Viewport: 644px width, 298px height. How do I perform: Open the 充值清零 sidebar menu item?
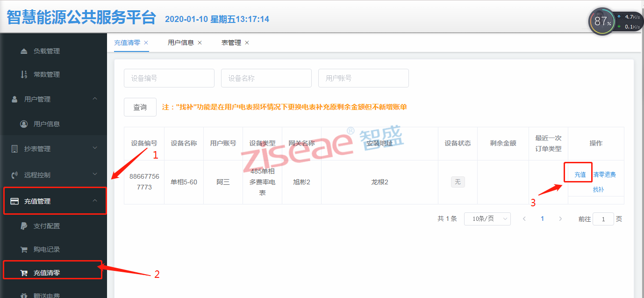pyautogui.click(x=47, y=273)
